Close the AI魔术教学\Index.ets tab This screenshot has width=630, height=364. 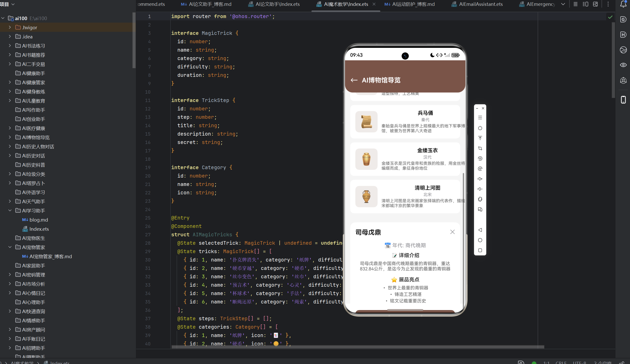[x=374, y=4]
